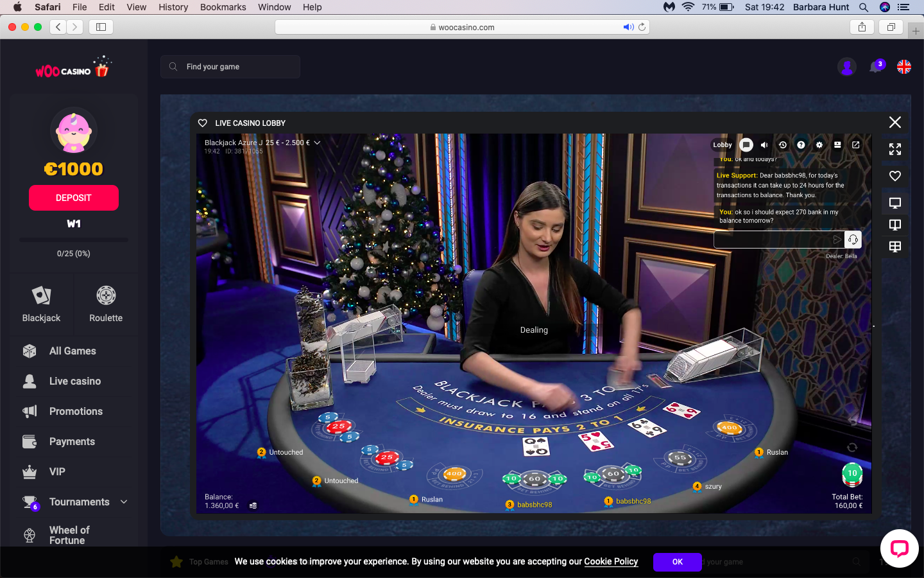Go to All Games in sidebar
Screen dimensions: 924x578
pyautogui.click(x=73, y=351)
